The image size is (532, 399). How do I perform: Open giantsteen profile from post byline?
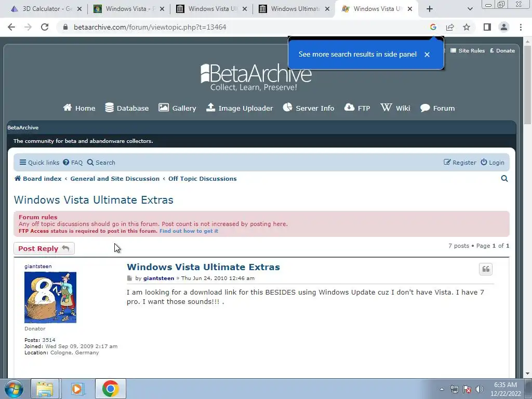tap(158, 278)
